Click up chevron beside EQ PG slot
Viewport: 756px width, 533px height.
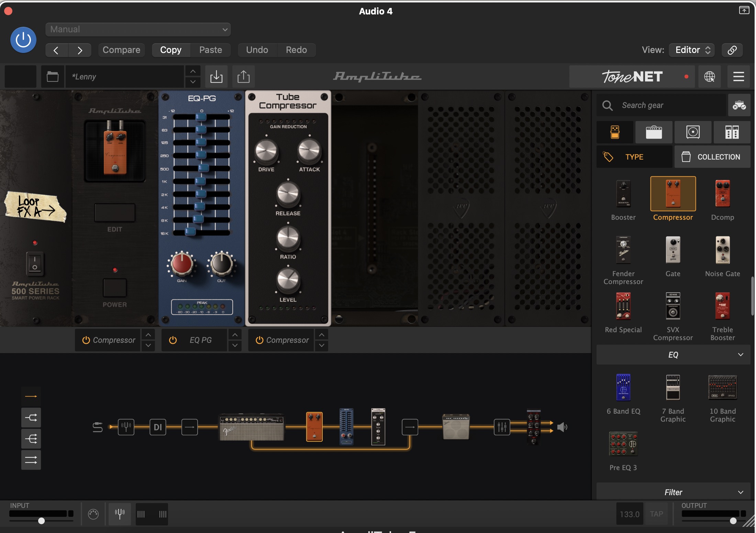235,335
